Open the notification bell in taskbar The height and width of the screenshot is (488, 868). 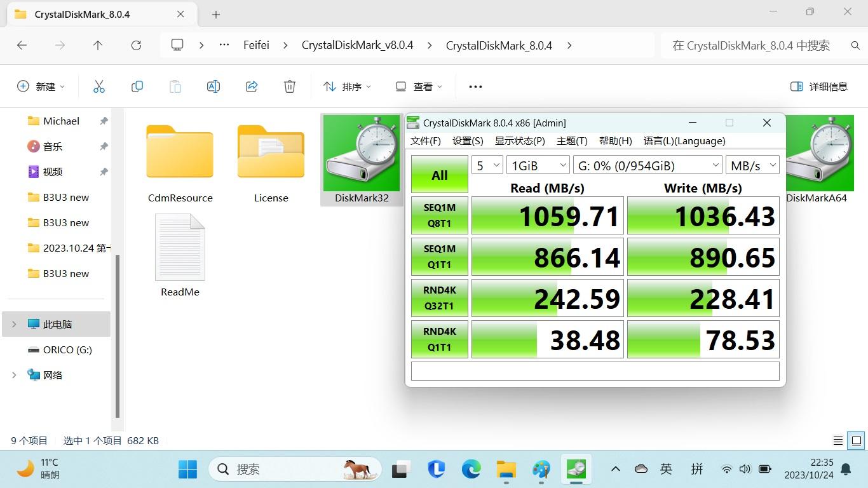(846, 469)
